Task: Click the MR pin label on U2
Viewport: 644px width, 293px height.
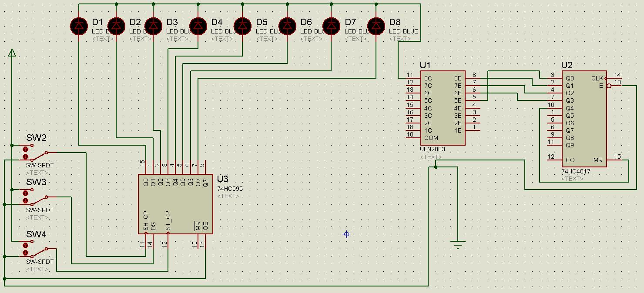Action: click(598, 160)
